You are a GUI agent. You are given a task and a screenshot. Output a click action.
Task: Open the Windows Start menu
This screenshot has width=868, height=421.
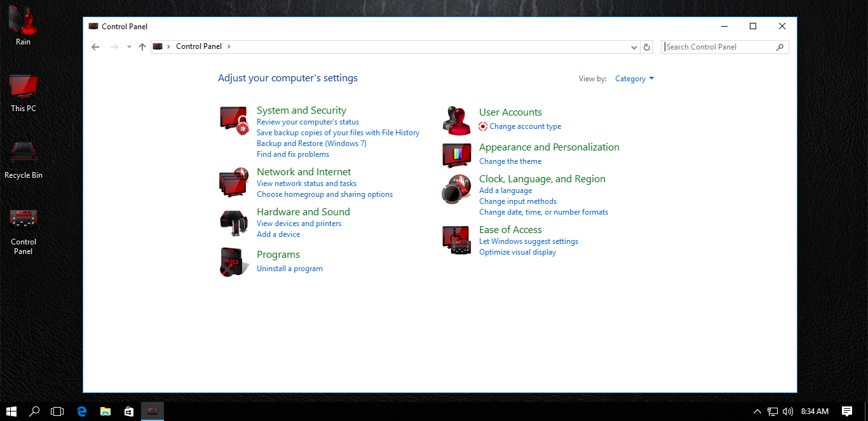(11, 411)
